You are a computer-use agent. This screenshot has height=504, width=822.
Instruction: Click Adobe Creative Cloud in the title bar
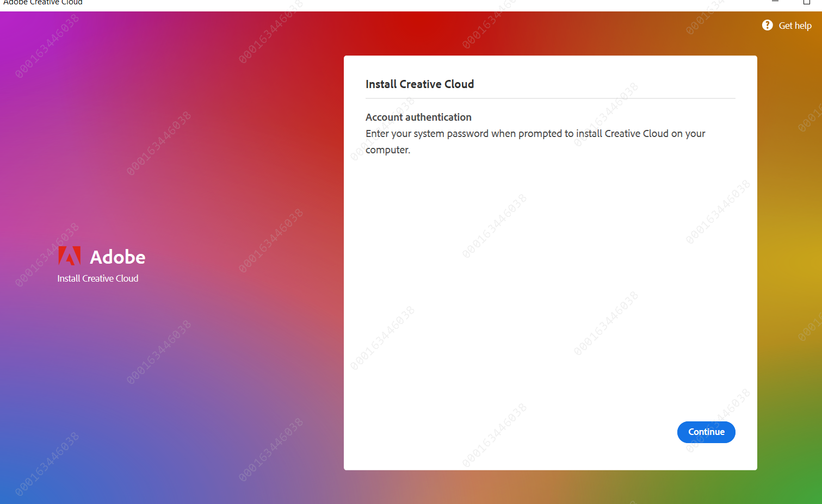42,3
